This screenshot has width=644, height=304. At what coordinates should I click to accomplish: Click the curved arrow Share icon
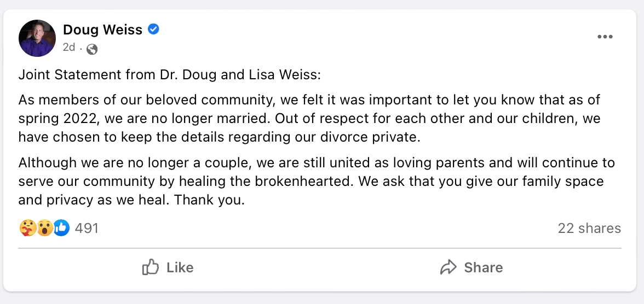click(x=448, y=267)
